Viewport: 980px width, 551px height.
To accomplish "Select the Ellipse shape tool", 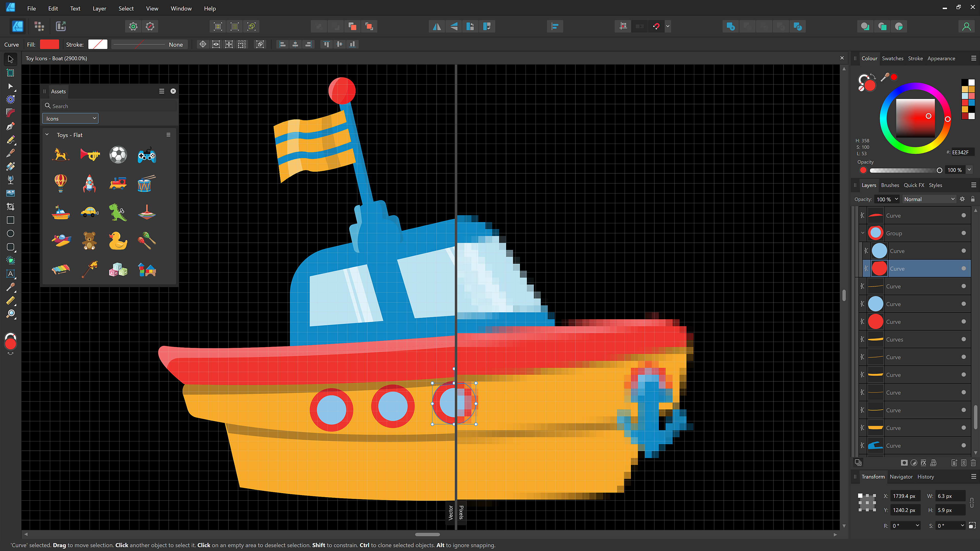I will click(11, 233).
